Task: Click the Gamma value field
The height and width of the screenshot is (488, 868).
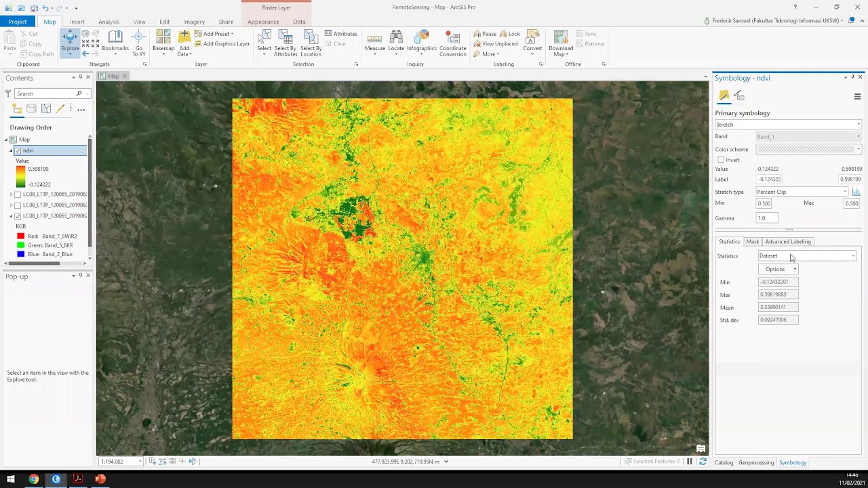Action: coord(767,218)
